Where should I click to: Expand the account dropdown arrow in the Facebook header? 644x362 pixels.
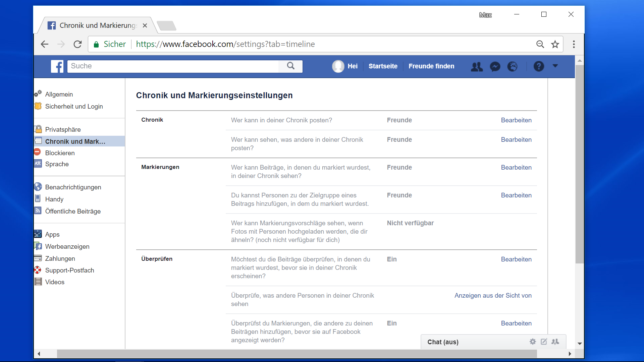pyautogui.click(x=555, y=66)
